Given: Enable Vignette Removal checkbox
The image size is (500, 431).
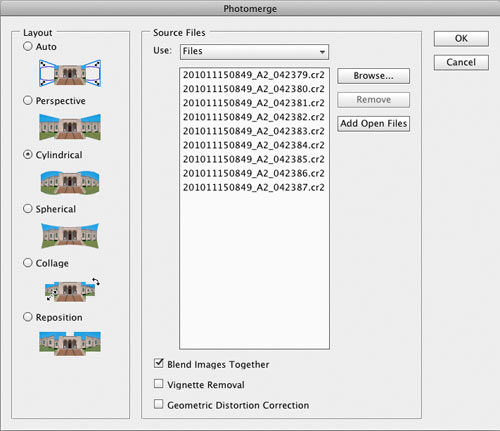Looking at the screenshot, I should (x=159, y=384).
